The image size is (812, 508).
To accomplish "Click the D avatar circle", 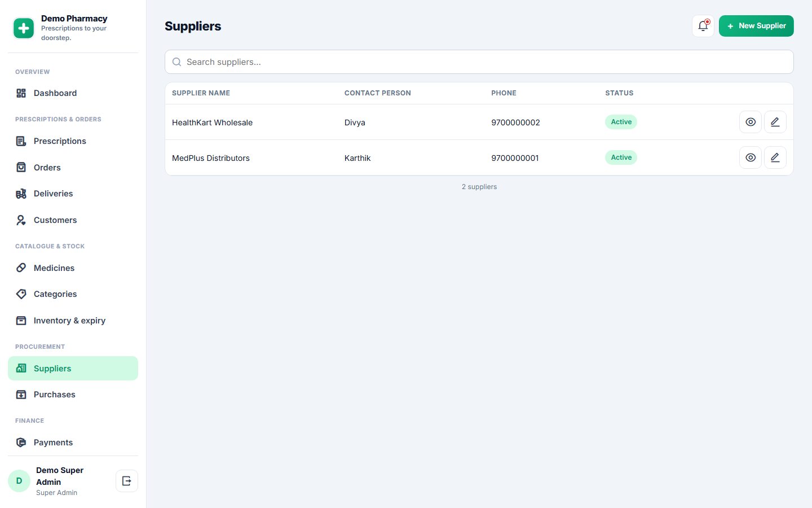I will click(x=19, y=481).
